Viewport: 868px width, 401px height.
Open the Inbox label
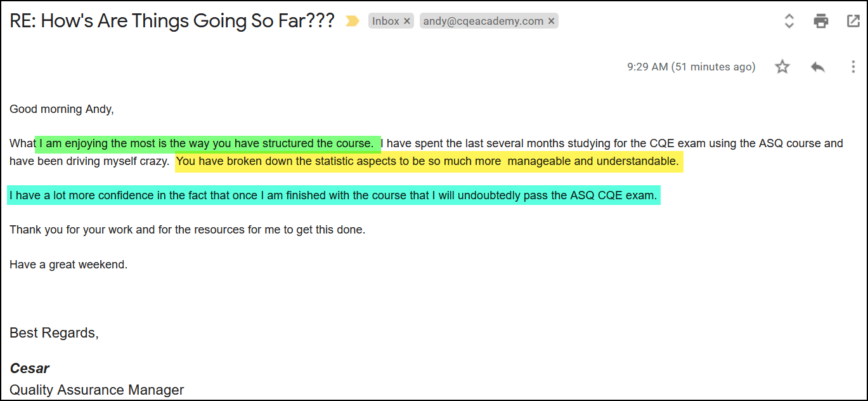coord(385,22)
